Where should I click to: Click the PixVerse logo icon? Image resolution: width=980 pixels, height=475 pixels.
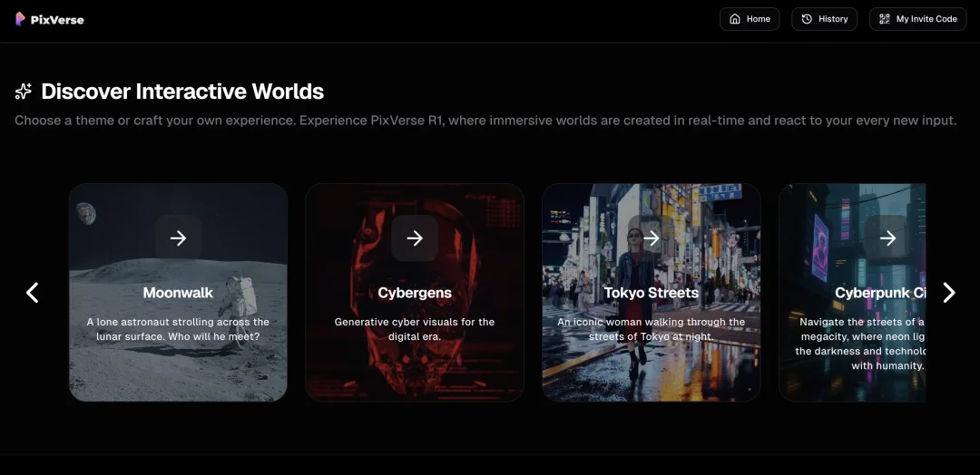coord(20,19)
